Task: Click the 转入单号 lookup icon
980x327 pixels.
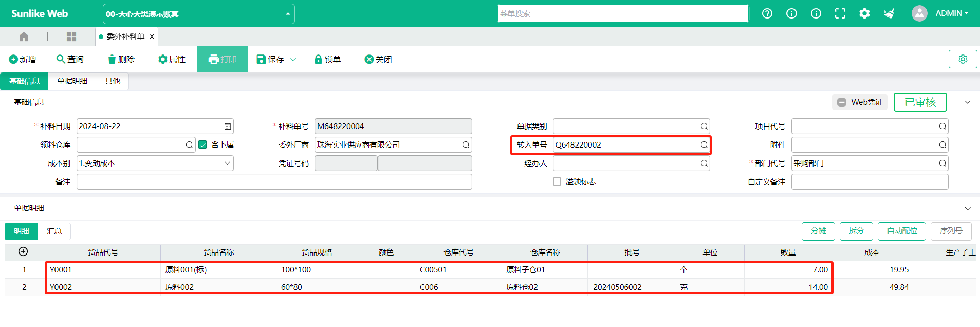Action: 704,145
